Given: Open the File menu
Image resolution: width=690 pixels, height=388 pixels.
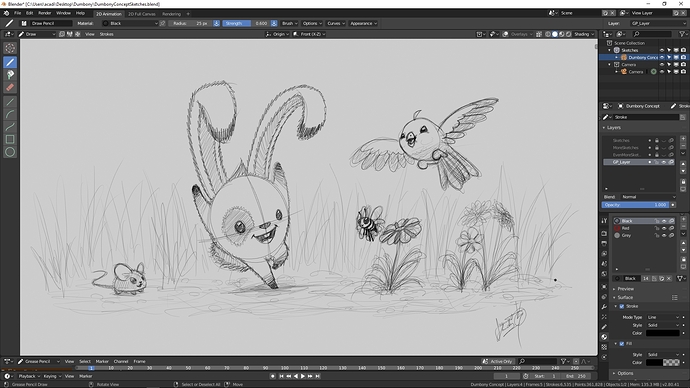Looking at the screenshot, I should 18,13.
